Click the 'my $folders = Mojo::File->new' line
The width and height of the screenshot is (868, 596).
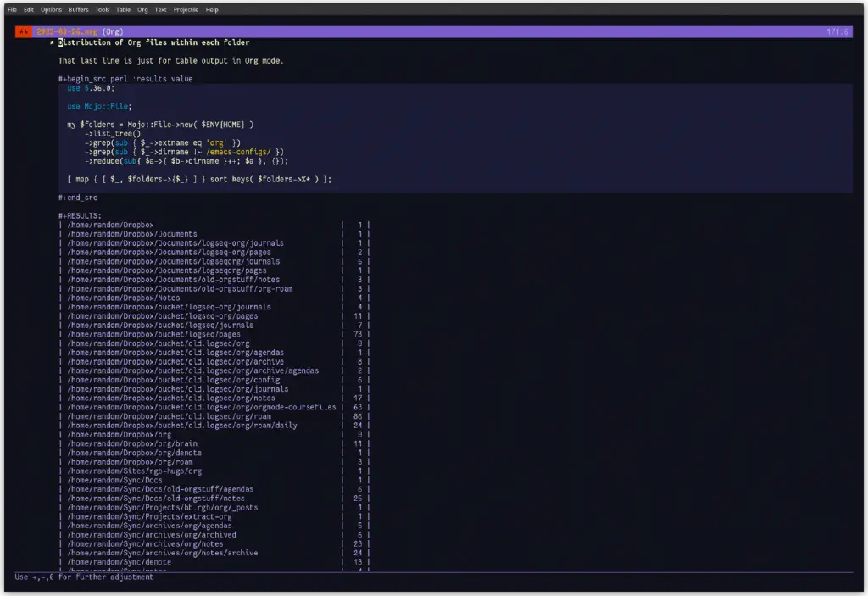[160, 125]
